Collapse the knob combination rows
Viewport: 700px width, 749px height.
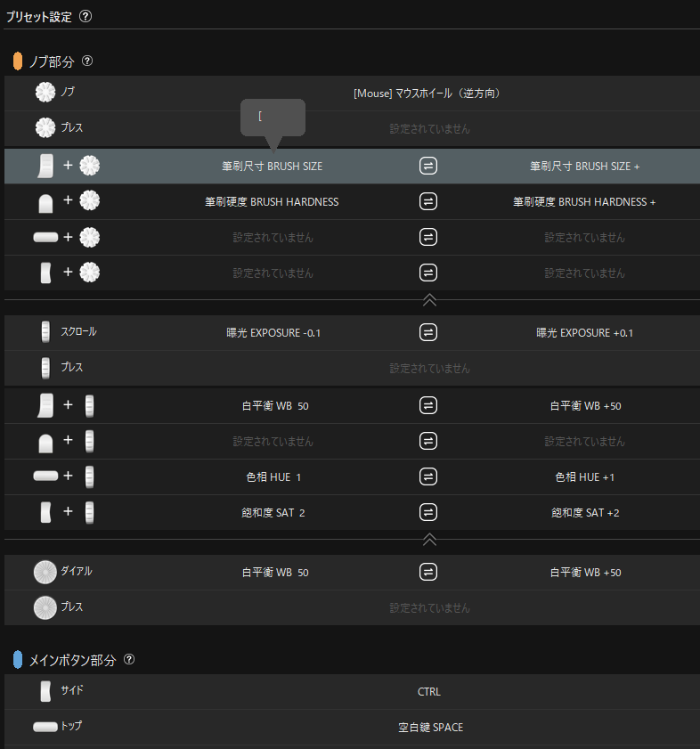[428, 300]
